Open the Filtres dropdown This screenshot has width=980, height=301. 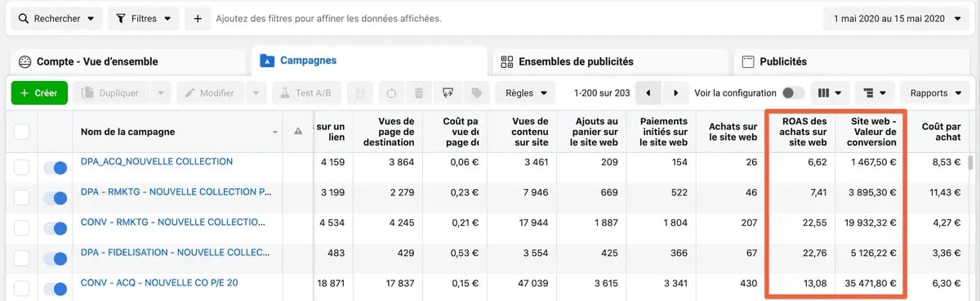point(144,18)
